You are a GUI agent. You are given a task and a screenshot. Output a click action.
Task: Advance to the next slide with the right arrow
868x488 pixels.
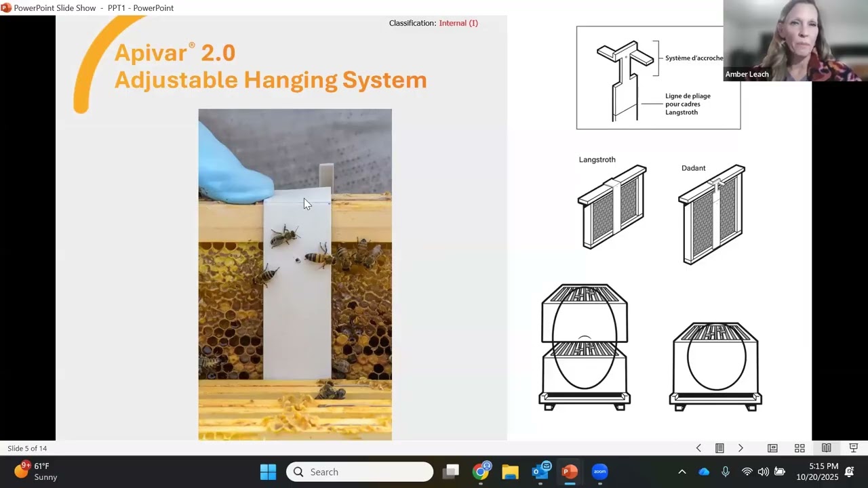point(741,448)
